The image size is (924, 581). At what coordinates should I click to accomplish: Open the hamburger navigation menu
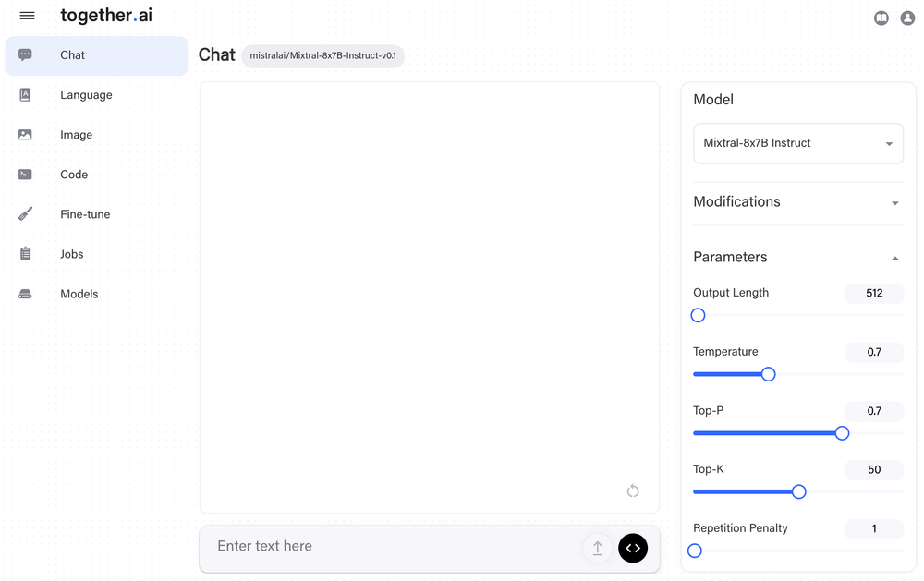click(27, 16)
